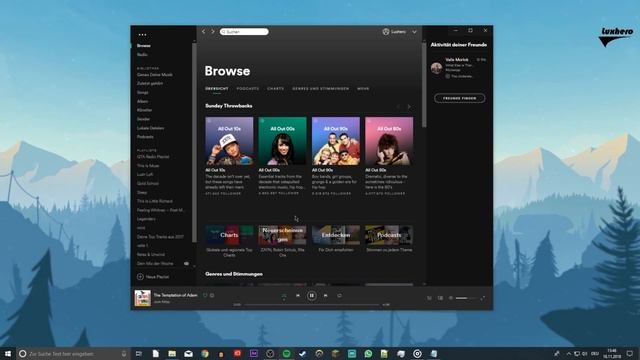Open Songs in the library
This screenshot has height=360, width=640.
(142, 92)
